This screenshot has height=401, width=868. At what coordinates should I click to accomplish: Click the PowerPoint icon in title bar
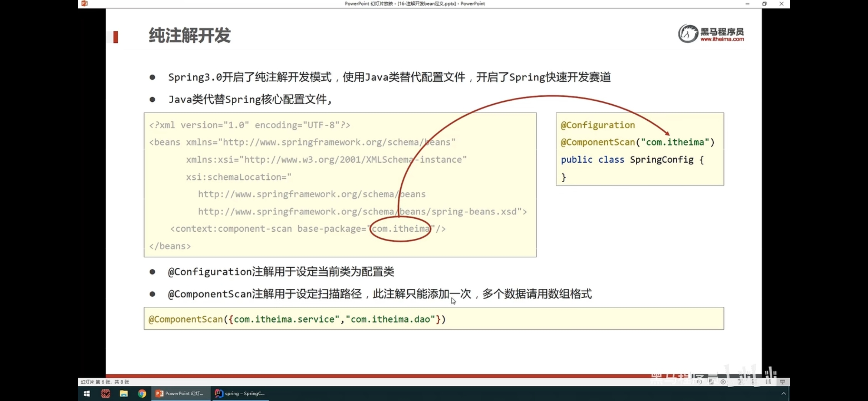[x=85, y=3]
